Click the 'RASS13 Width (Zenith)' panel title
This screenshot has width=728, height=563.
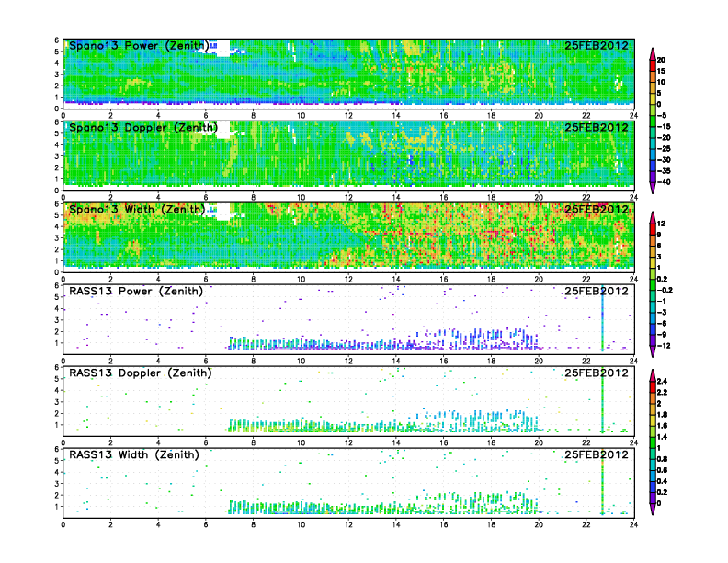tap(133, 454)
